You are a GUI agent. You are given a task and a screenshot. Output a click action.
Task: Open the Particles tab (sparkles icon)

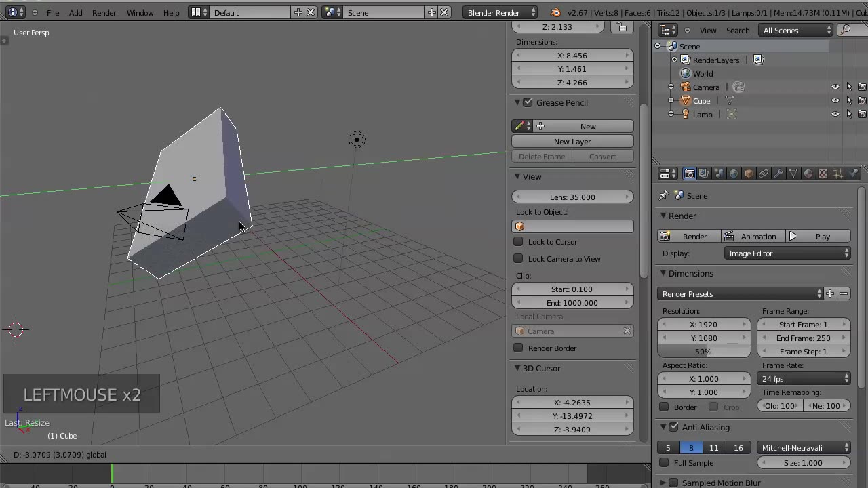pyautogui.click(x=838, y=174)
